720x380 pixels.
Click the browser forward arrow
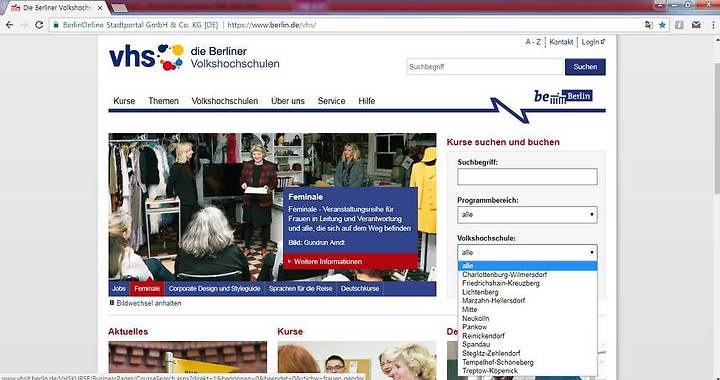click(24, 25)
